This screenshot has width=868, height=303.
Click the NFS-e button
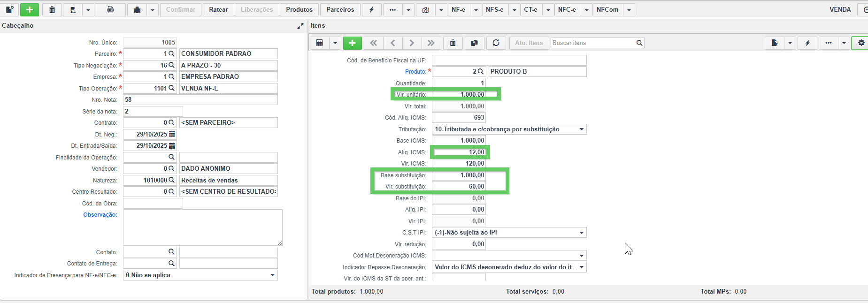point(495,9)
